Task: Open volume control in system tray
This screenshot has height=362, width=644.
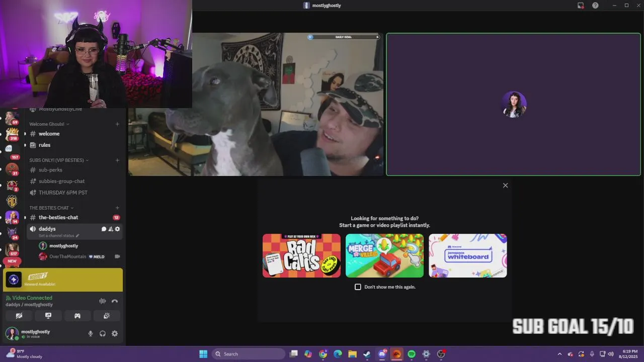Action: pyautogui.click(x=611, y=354)
